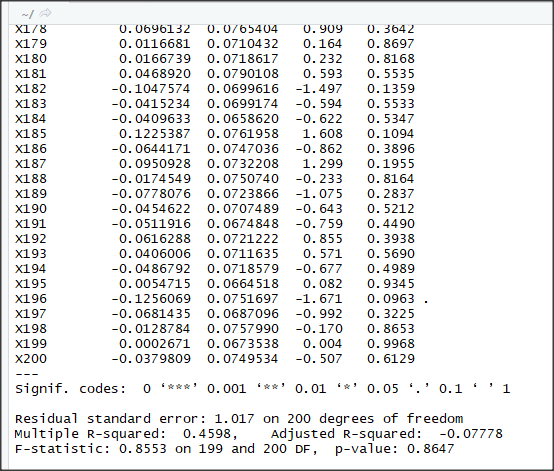Click Adjusted R-squared value -0.07778

click(471, 434)
